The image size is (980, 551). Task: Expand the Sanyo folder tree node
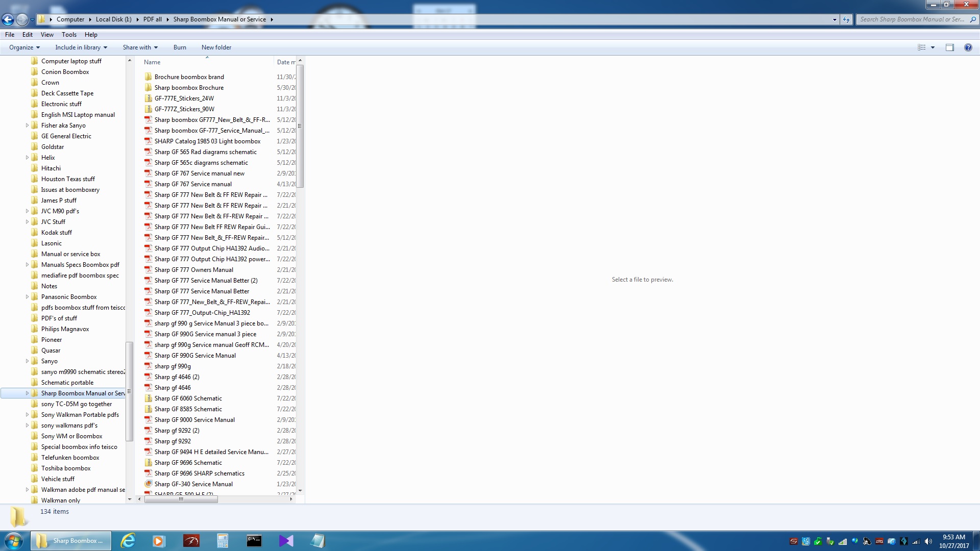27,361
